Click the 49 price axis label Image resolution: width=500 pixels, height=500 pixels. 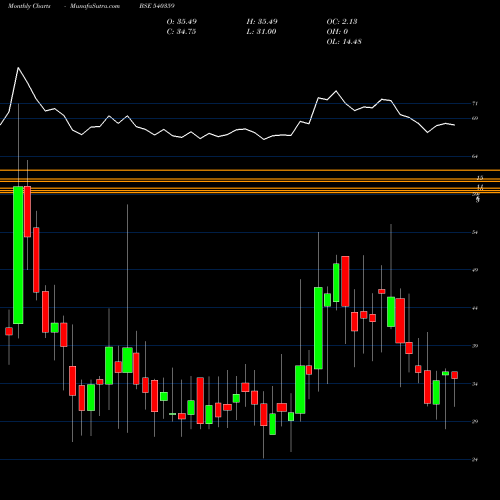tap(475, 270)
